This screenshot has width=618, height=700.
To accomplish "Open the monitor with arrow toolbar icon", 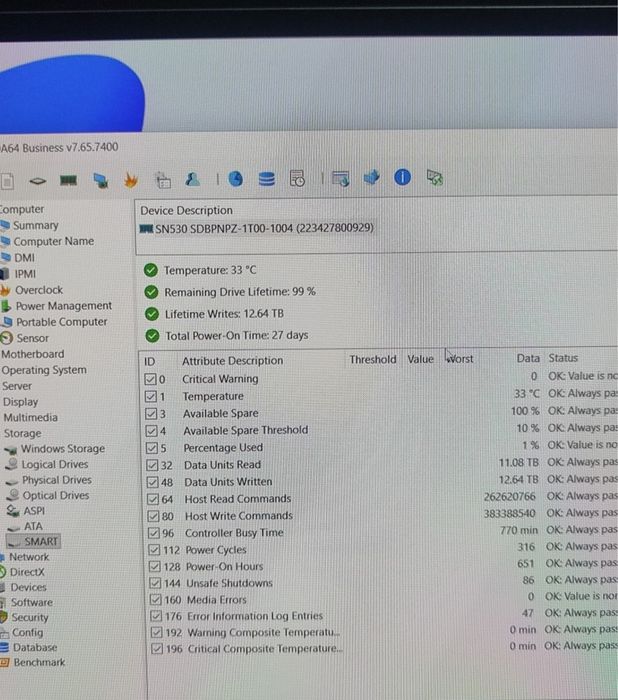I will (x=341, y=178).
